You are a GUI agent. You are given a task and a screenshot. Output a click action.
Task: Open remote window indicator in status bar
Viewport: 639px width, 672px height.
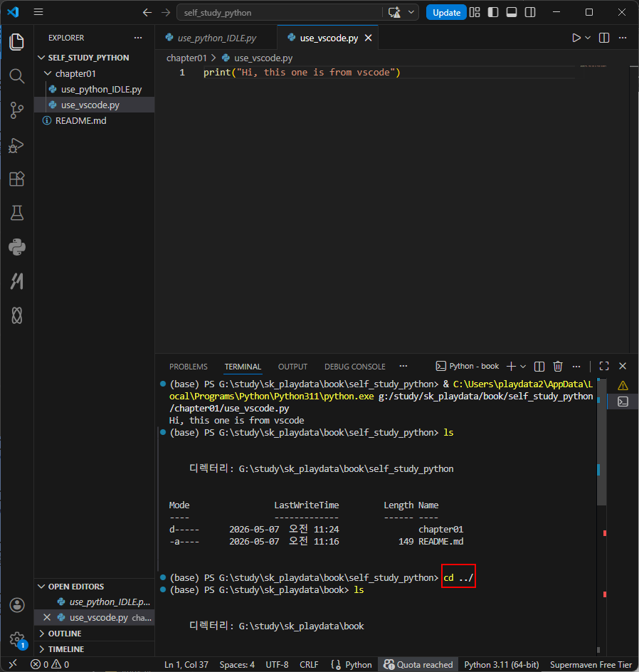(13, 664)
